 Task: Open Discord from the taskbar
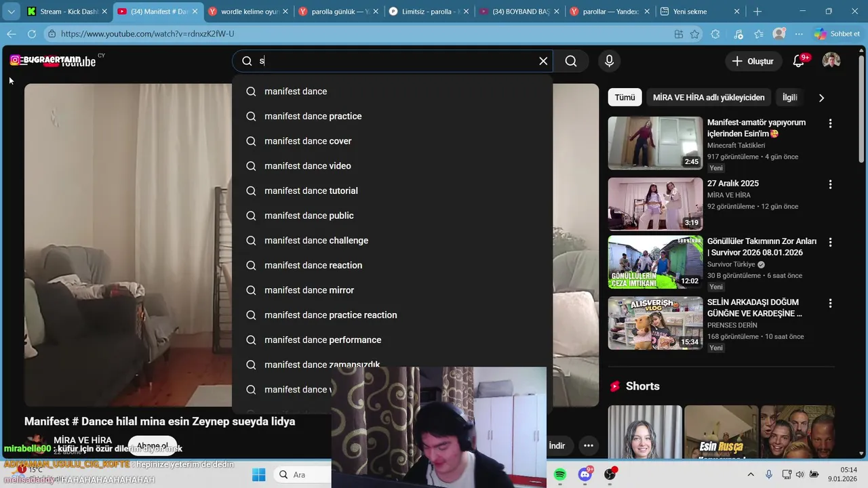tap(585, 474)
